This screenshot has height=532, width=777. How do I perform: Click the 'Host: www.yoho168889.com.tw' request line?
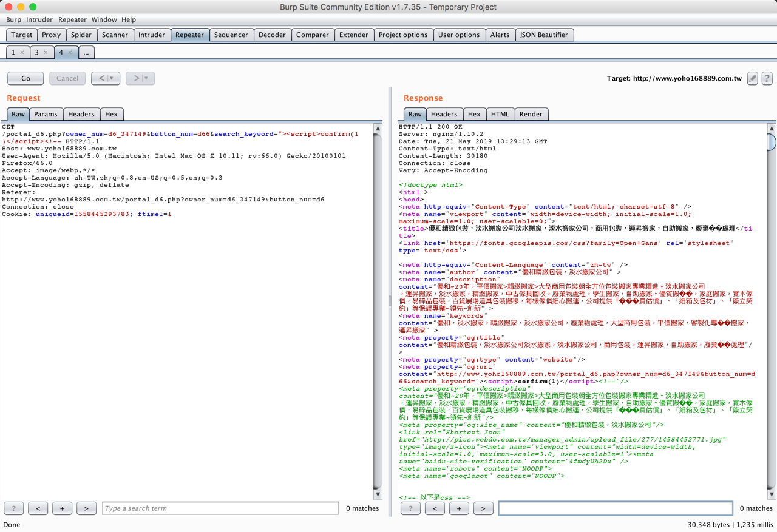coord(59,149)
